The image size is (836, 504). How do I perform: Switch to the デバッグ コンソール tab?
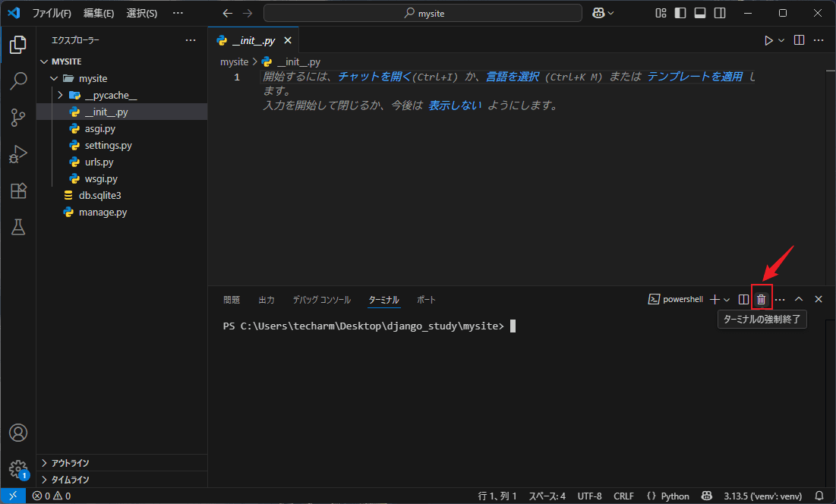point(321,300)
